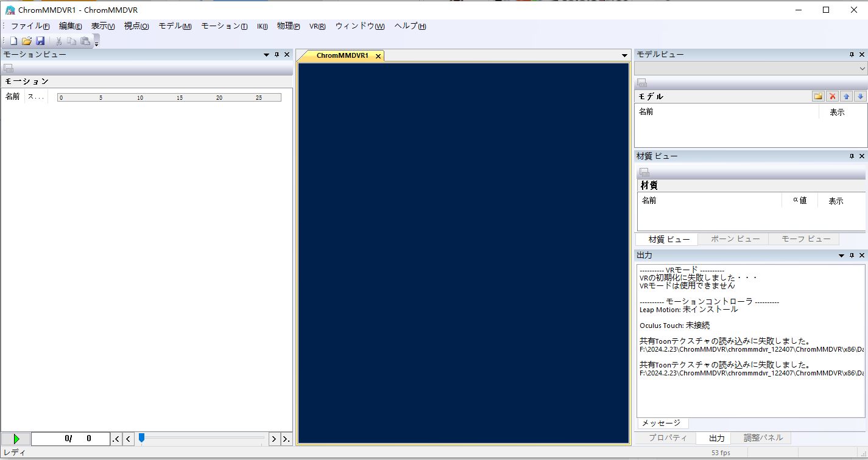Open the VR menu
Viewport: 868px width, 460px height.
pyautogui.click(x=317, y=26)
